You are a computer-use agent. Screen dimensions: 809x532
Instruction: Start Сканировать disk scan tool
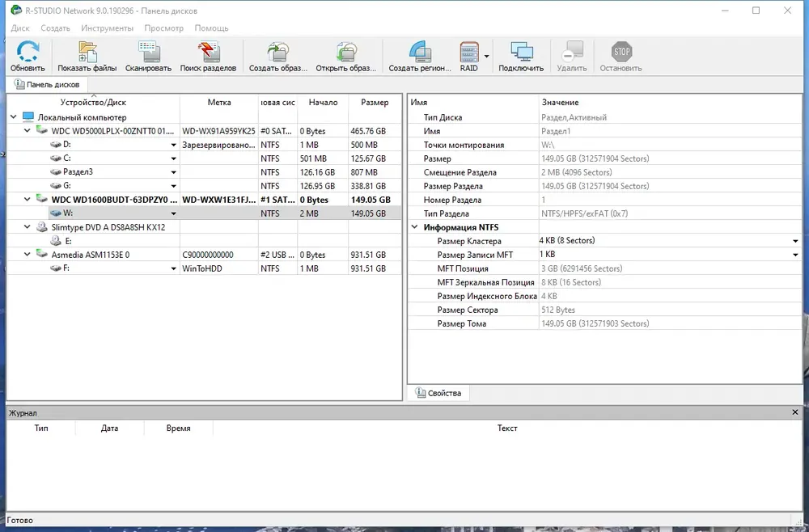(x=148, y=56)
